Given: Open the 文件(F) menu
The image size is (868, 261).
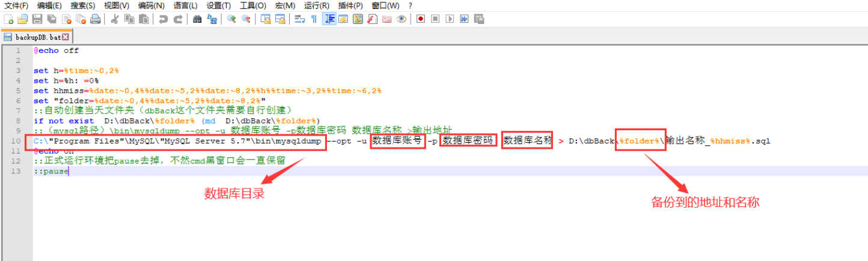Looking at the screenshot, I should pos(16,5).
